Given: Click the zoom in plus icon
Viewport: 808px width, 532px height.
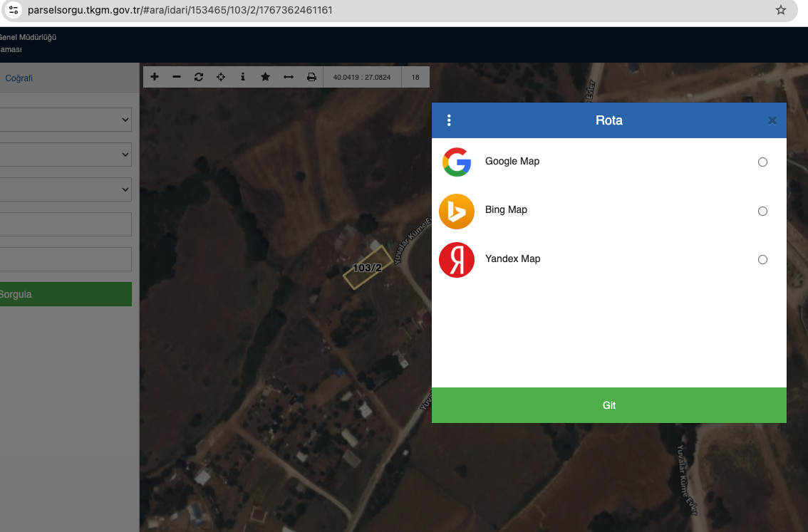Looking at the screenshot, I should (155, 77).
